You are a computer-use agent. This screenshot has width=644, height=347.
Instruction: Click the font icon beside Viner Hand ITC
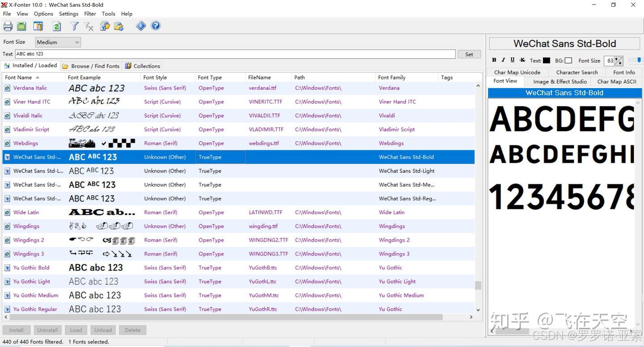point(7,102)
